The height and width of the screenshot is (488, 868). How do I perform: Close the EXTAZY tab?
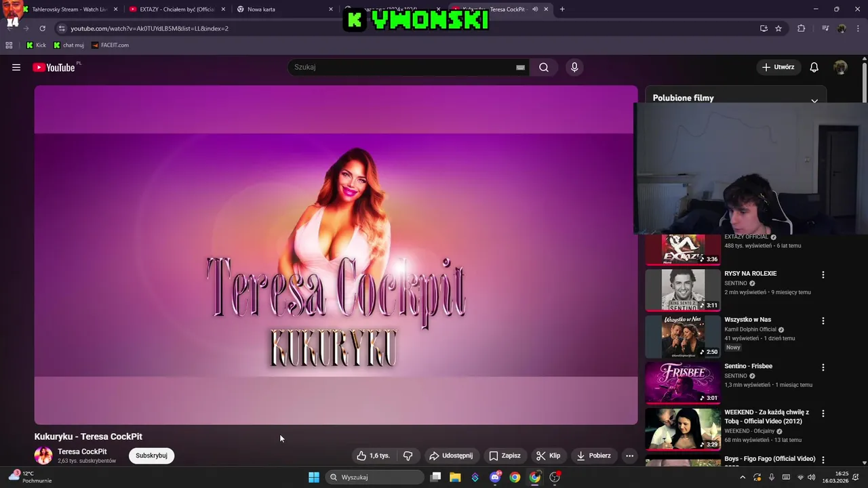tap(223, 9)
